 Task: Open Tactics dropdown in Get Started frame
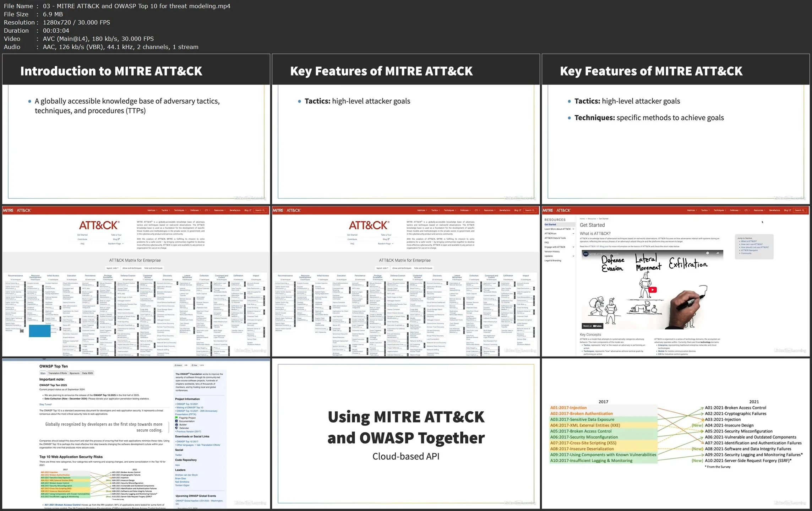click(705, 210)
